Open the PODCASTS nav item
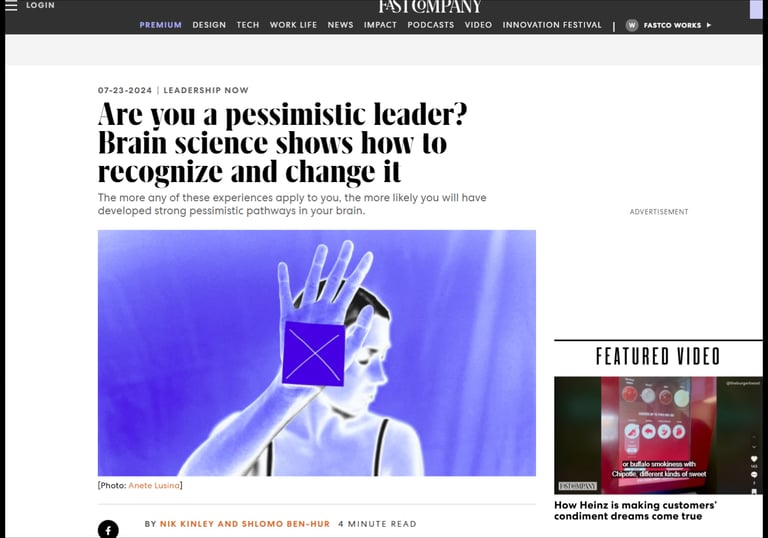Viewport: 768px width, 538px height. point(431,25)
